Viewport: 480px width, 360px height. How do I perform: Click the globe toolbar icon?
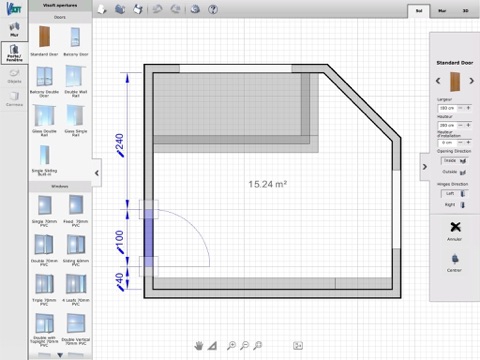(195, 9)
